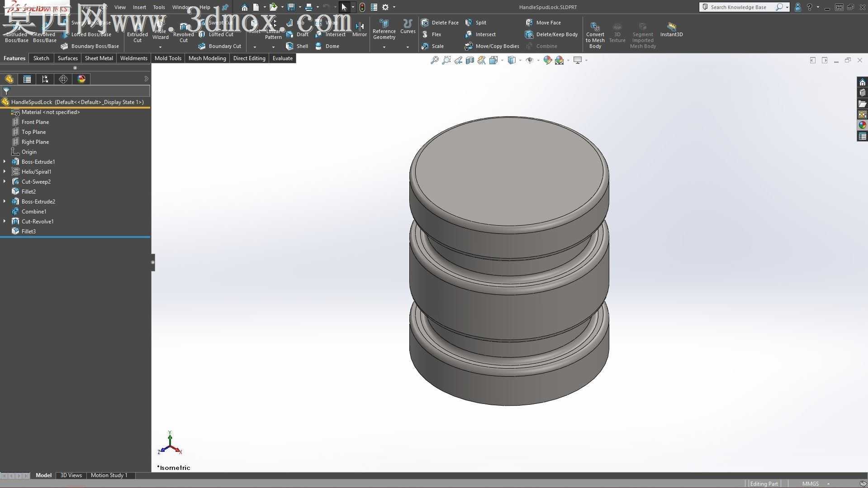Open the ConfigurationManager tab icon
Viewport: 868px width, 488px height.
(x=45, y=79)
